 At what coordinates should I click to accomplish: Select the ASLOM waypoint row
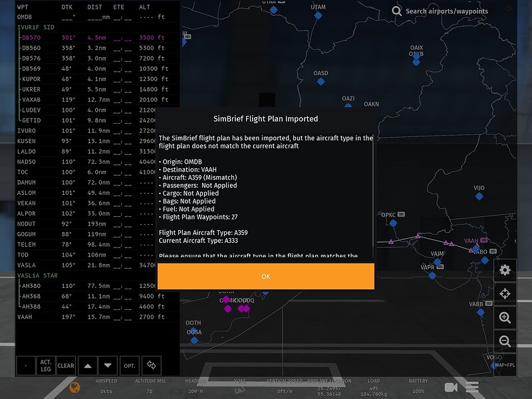point(86,193)
